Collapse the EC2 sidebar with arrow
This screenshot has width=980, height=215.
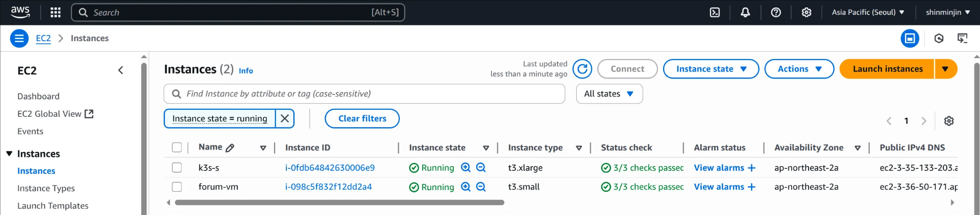click(x=120, y=70)
